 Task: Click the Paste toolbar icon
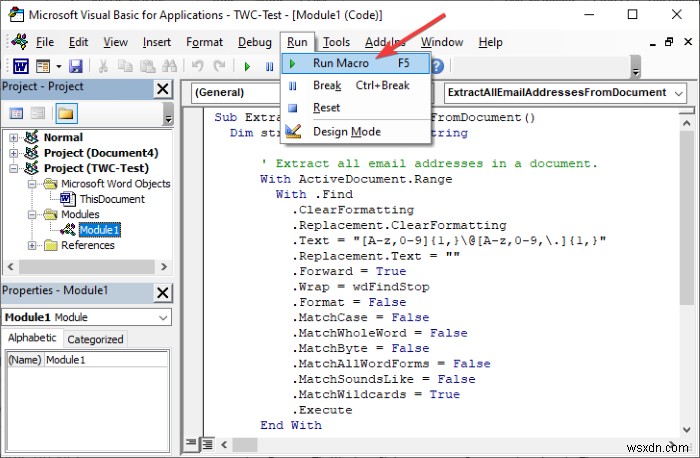147,67
